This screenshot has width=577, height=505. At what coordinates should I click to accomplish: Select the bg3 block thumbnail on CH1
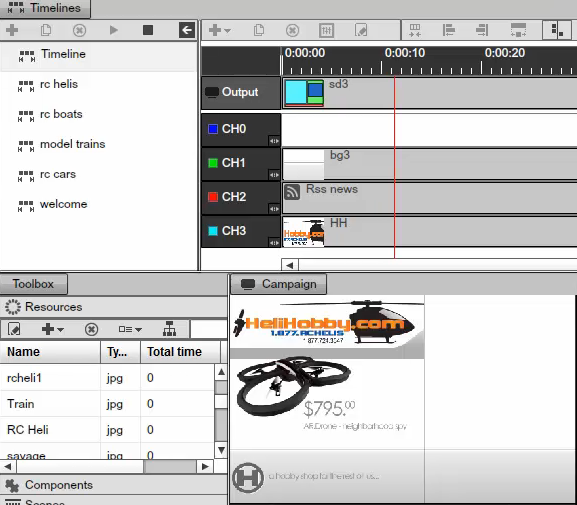tap(304, 164)
